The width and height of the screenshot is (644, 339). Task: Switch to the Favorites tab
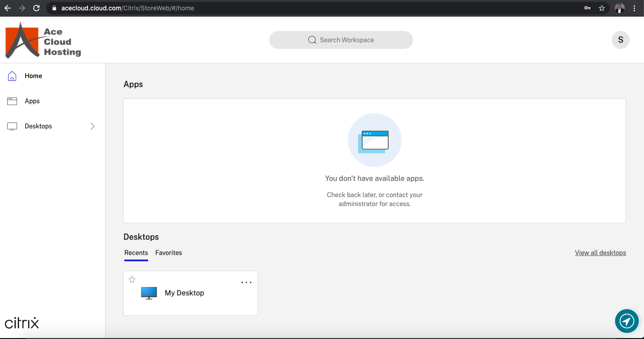tap(168, 253)
